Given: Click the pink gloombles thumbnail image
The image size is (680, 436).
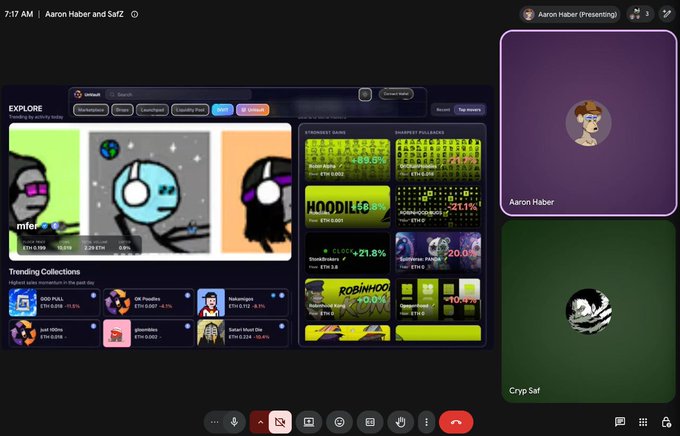Looking at the screenshot, I should pyautogui.click(x=117, y=333).
